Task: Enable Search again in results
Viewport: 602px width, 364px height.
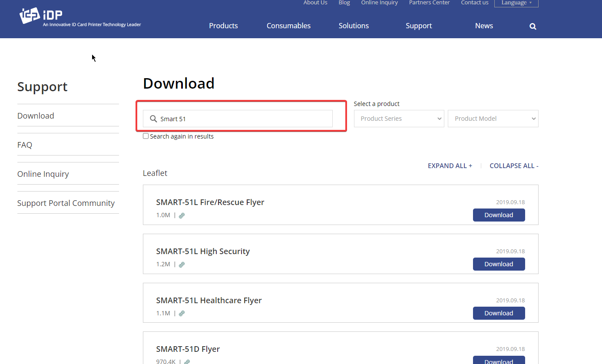Action: point(146,136)
